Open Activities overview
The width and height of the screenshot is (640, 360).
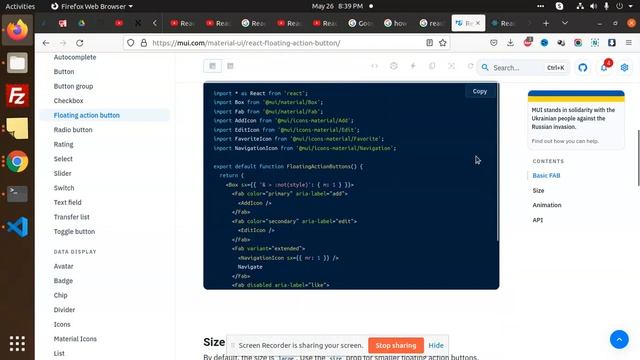pos(20,6)
